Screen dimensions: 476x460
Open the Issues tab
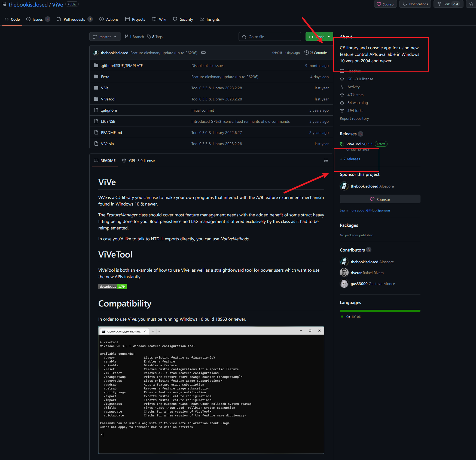[x=38, y=19]
